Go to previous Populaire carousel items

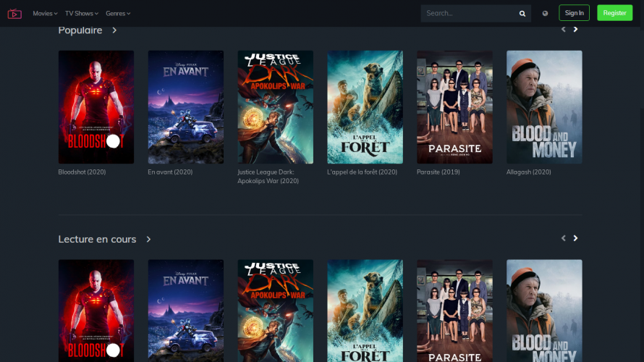(x=564, y=30)
